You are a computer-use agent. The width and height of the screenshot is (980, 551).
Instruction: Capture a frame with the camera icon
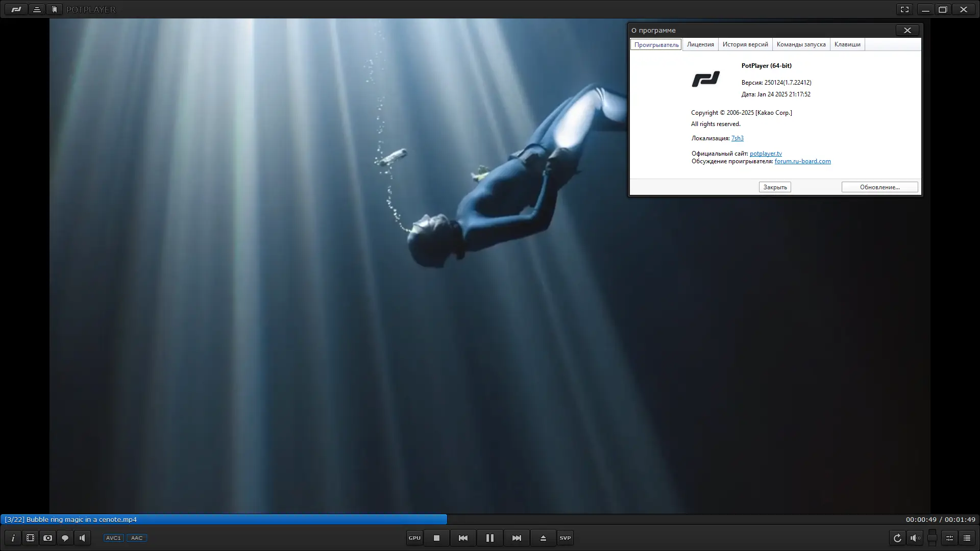click(48, 538)
